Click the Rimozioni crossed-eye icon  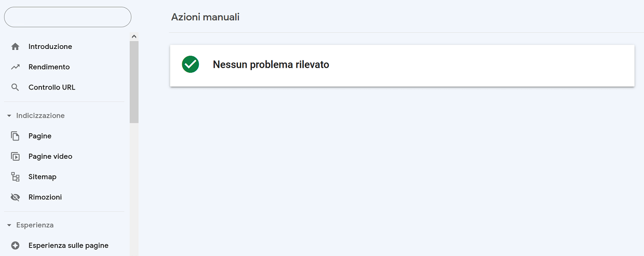click(16, 197)
